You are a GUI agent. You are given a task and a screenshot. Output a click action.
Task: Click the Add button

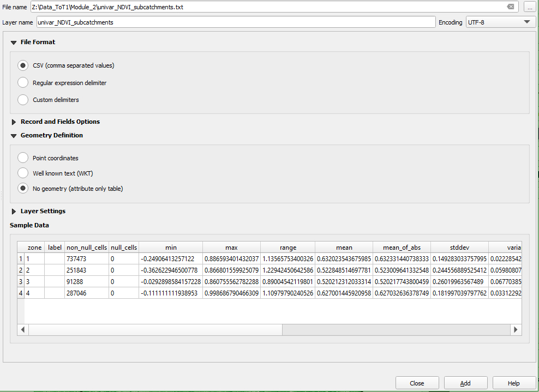coord(465,382)
